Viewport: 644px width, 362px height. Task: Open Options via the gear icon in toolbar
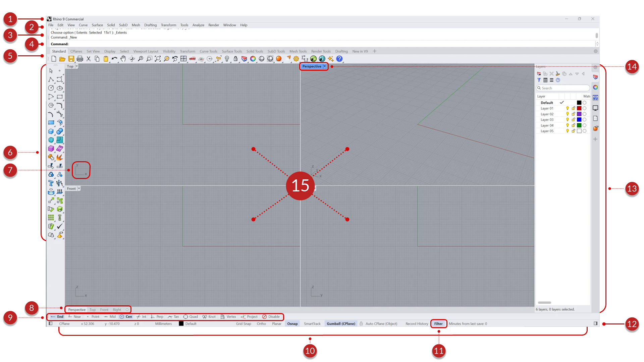coord(296,59)
